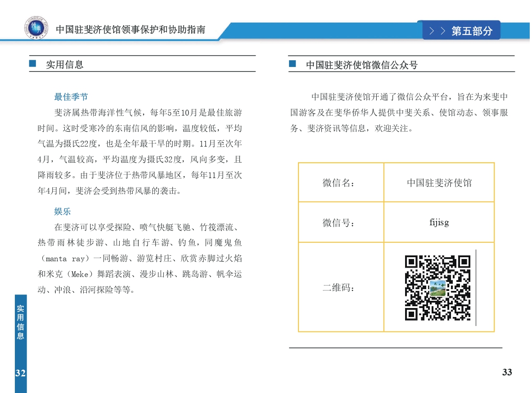This screenshot has height=393, width=532.
Task: Click the WeChat ID text fijisg
Action: click(439, 222)
